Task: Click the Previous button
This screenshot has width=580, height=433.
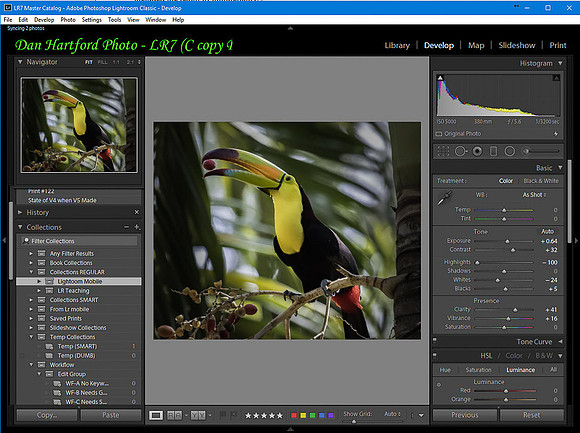Action: point(465,415)
